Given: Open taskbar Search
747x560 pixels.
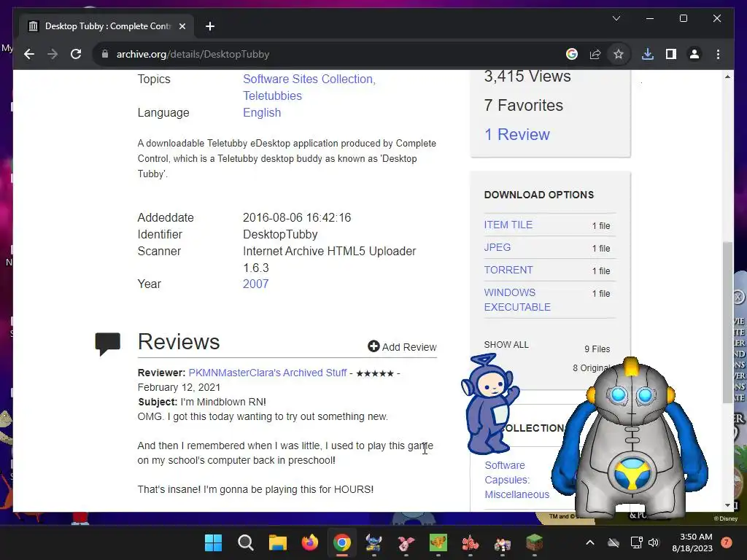Looking at the screenshot, I should coord(245,542).
